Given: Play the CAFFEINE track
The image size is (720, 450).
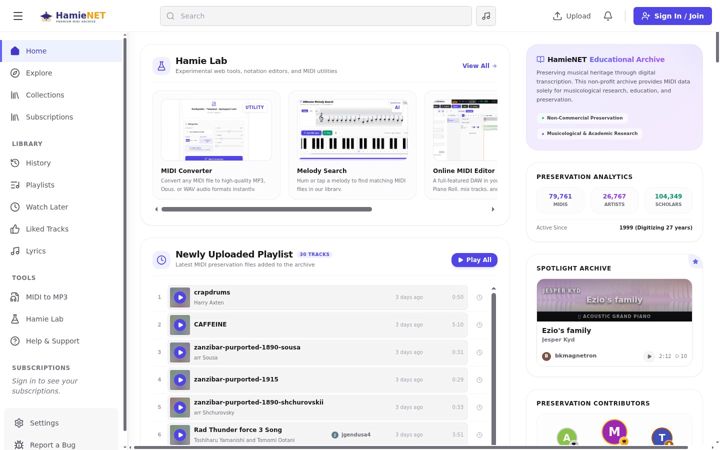Looking at the screenshot, I should pos(180,325).
